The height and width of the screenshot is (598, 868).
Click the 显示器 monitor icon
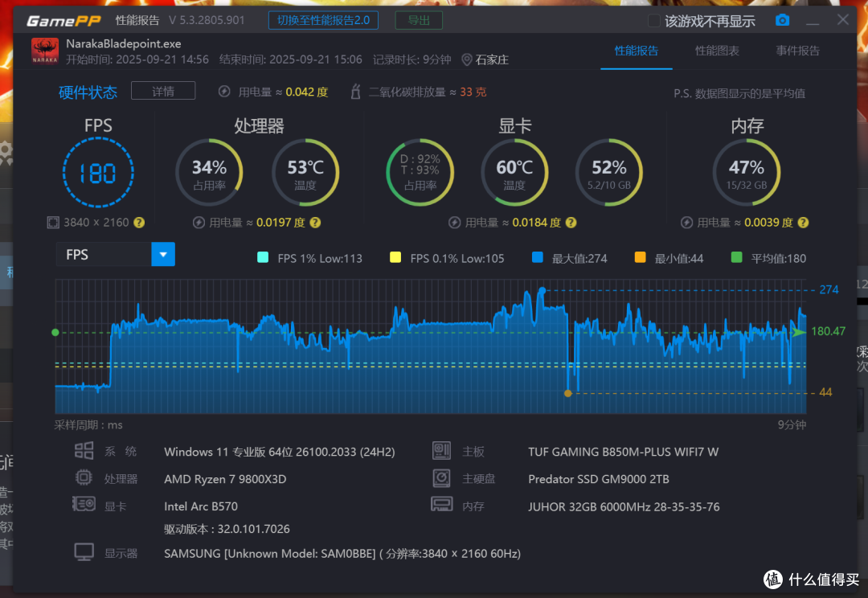pos(84,552)
